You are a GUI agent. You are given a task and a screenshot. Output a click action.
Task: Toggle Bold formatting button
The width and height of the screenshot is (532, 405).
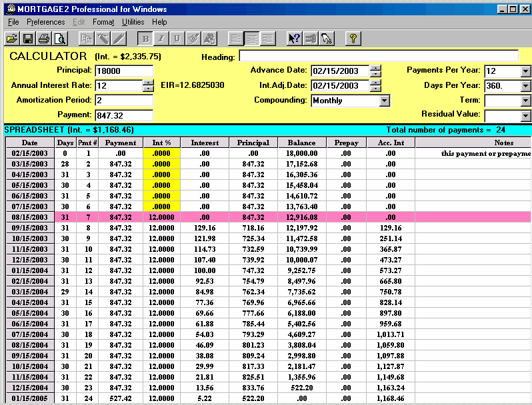click(x=146, y=39)
